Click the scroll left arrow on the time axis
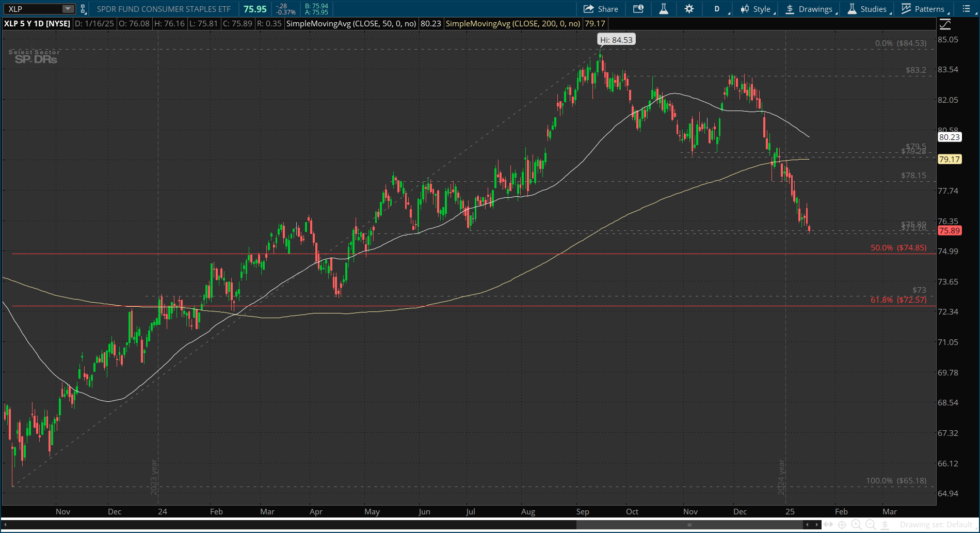The height and width of the screenshot is (533, 980). pyautogui.click(x=808, y=525)
